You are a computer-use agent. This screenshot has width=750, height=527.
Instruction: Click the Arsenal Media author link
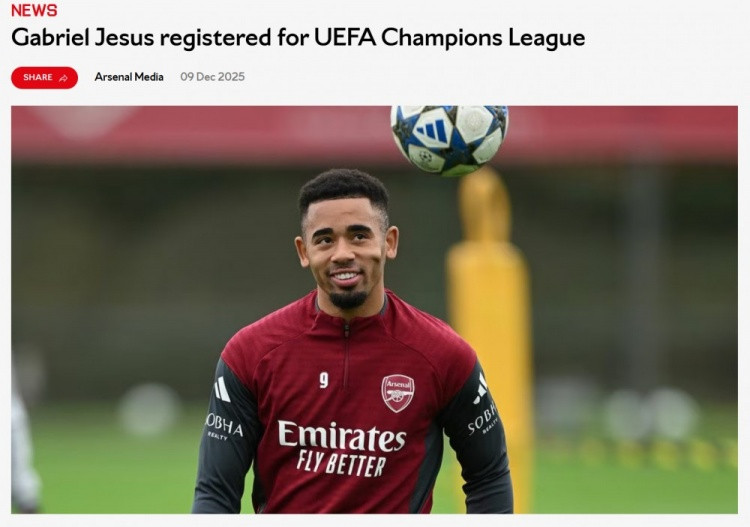(x=129, y=77)
